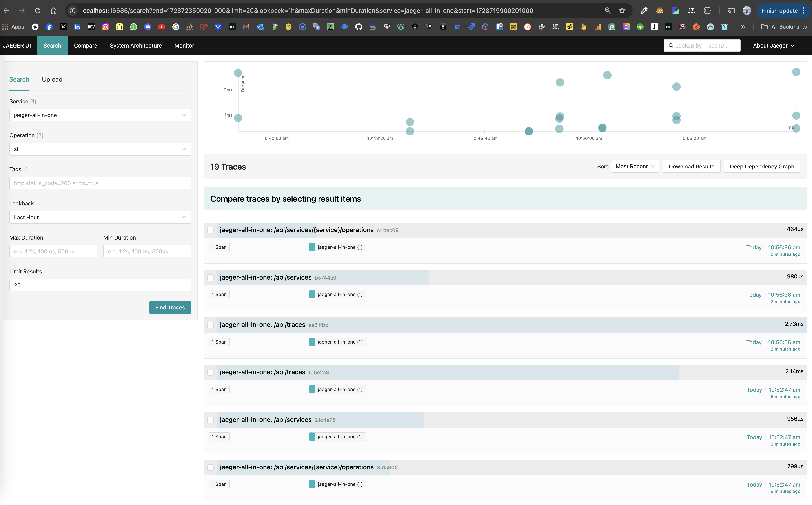Open the Operation dropdown set to all
The height and width of the screenshot is (505, 812).
[100, 149]
